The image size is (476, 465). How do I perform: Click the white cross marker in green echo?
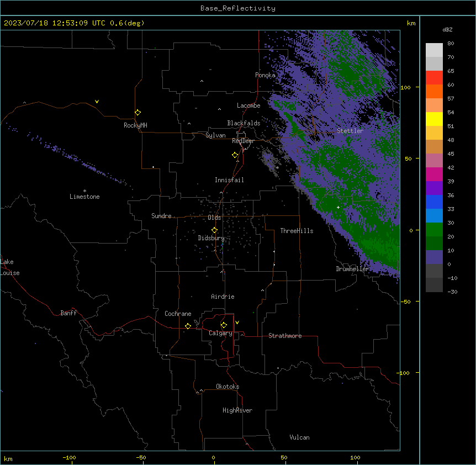(x=338, y=207)
